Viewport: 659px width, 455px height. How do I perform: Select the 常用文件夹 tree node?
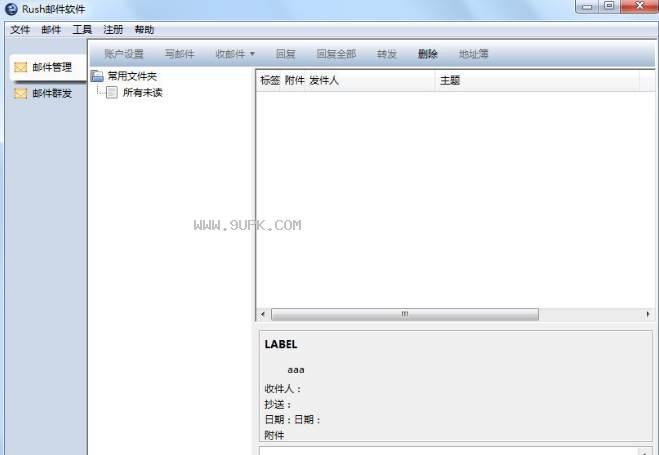[x=132, y=76]
